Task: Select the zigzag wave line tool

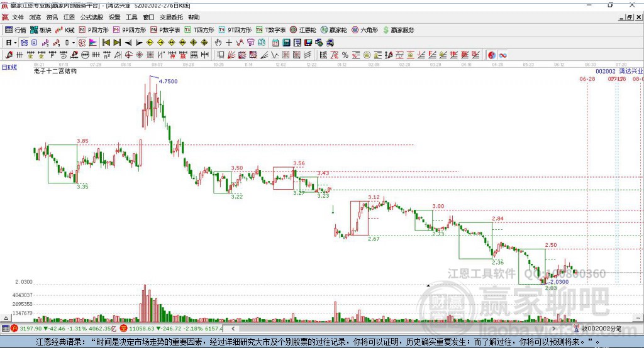Action: [274, 55]
